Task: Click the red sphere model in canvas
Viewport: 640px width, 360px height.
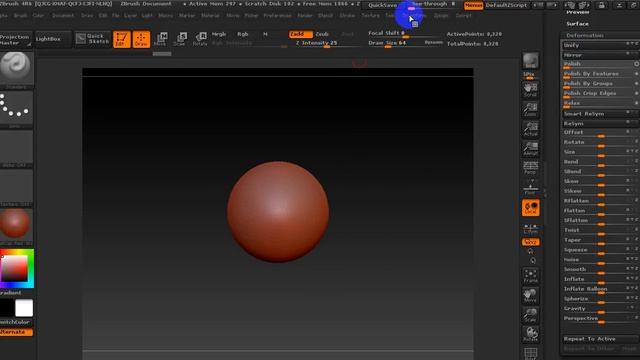Action: 278,211
